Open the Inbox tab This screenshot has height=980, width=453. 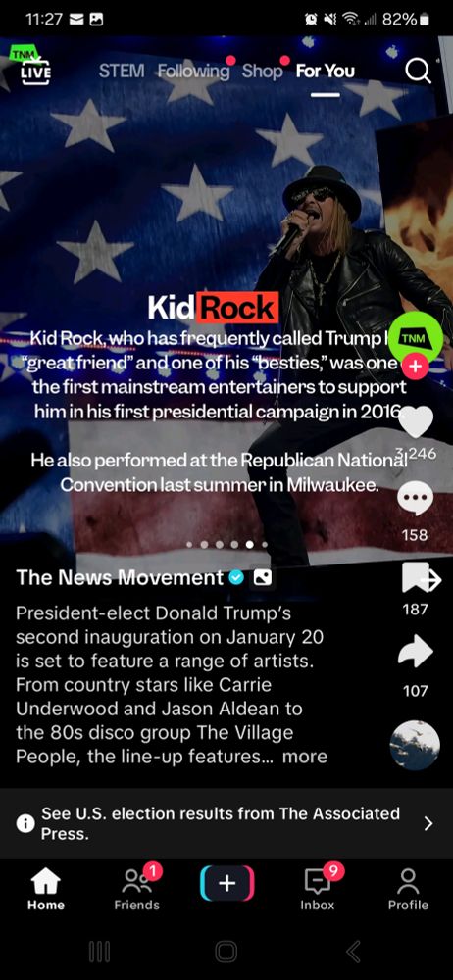point(318,890)
